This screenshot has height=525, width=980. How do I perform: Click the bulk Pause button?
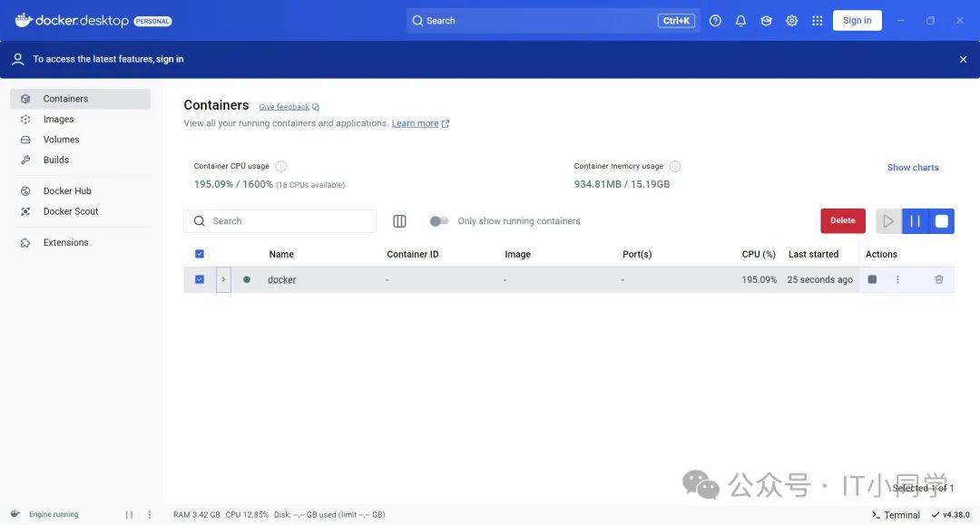pyautogui.click(x=915, y=221)
